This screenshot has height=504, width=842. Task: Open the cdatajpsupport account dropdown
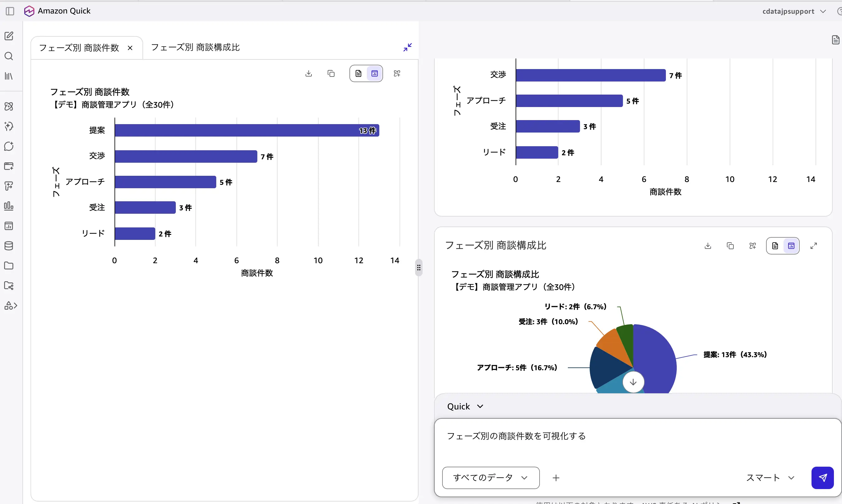tap(794, 11)
